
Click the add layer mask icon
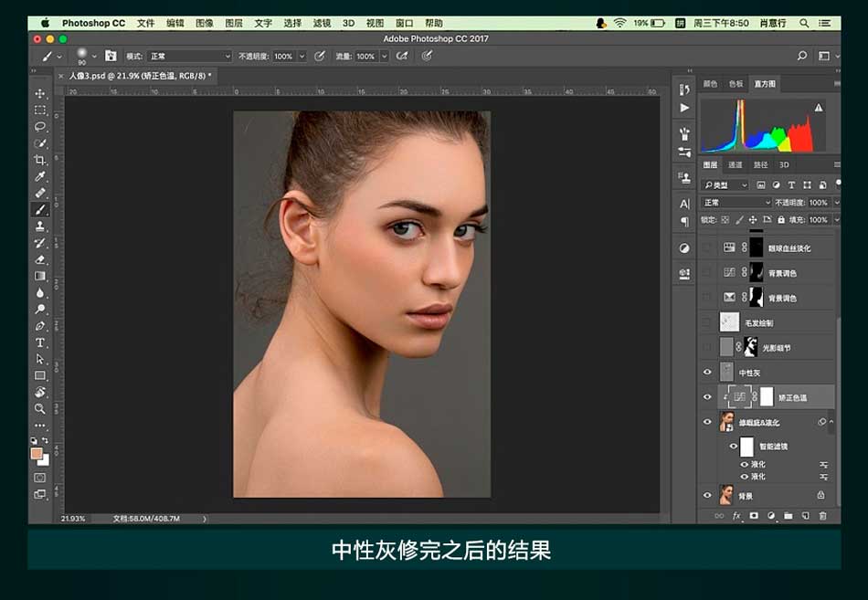(754, 516)
